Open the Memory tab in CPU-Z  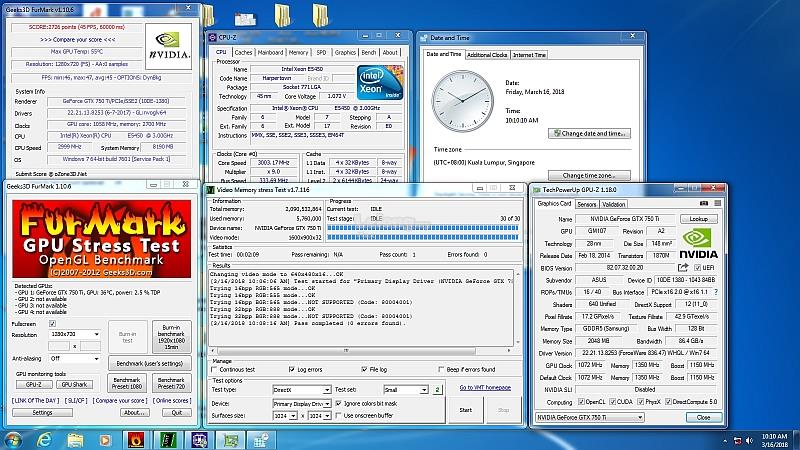tap(298, 52)
